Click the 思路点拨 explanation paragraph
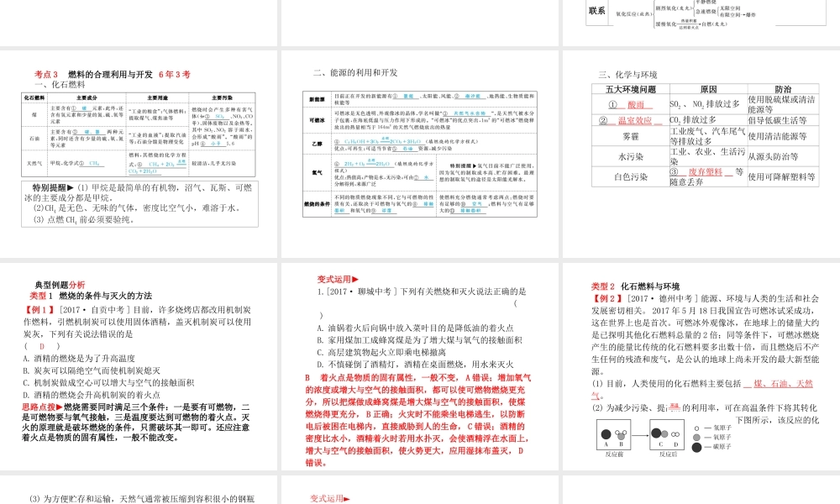This screenshot has width=840, height=504. click(x=136, y=422)
